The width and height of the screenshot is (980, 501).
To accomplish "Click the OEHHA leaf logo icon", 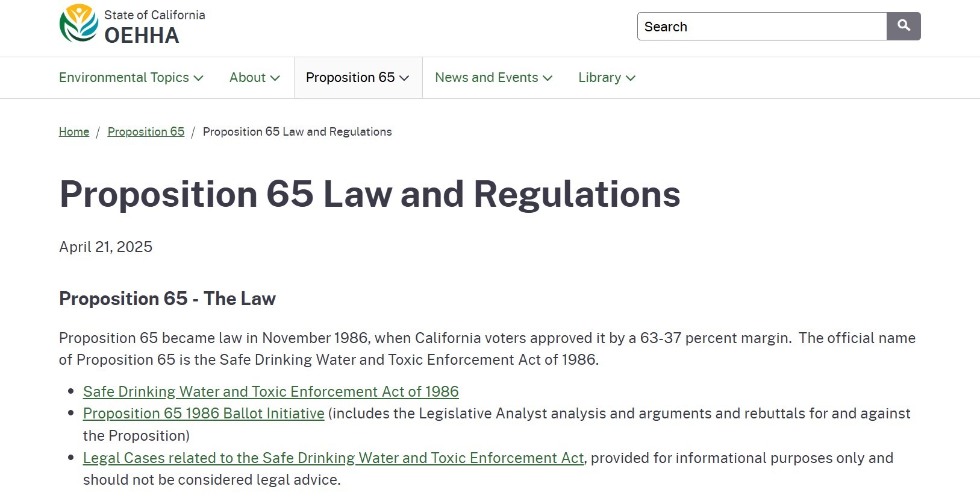I will point(78,24).
